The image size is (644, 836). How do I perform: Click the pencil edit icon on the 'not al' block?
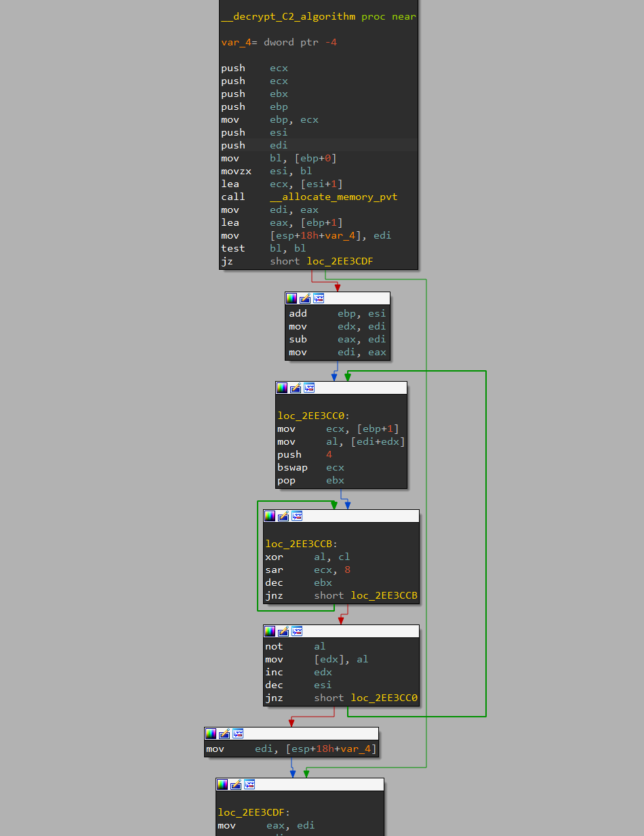(283, 631)
